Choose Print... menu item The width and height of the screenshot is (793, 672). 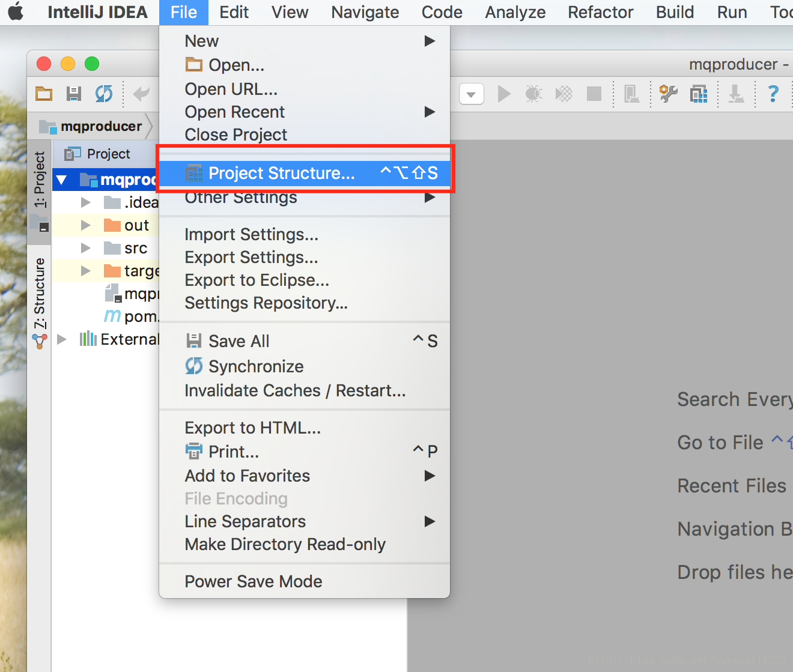point(305,451)
